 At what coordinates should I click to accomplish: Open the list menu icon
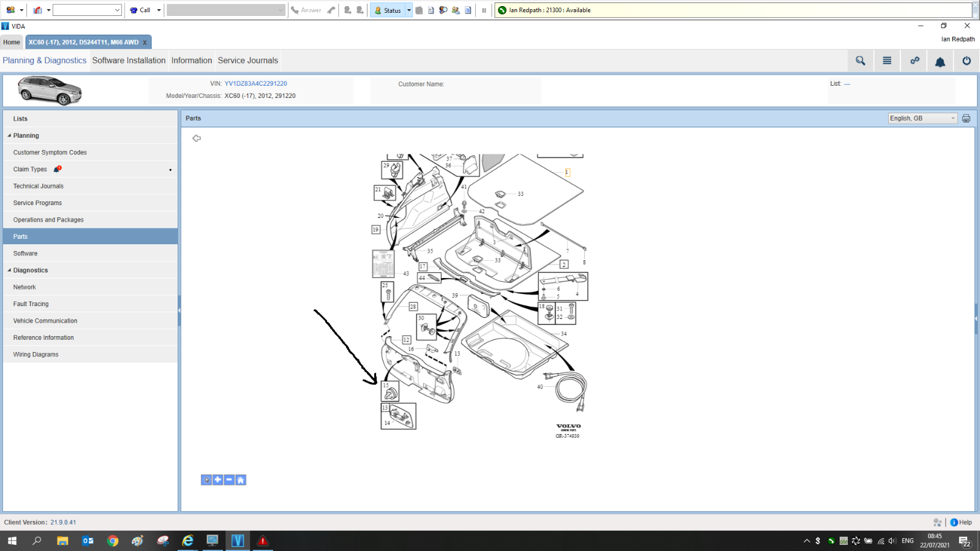887,61
